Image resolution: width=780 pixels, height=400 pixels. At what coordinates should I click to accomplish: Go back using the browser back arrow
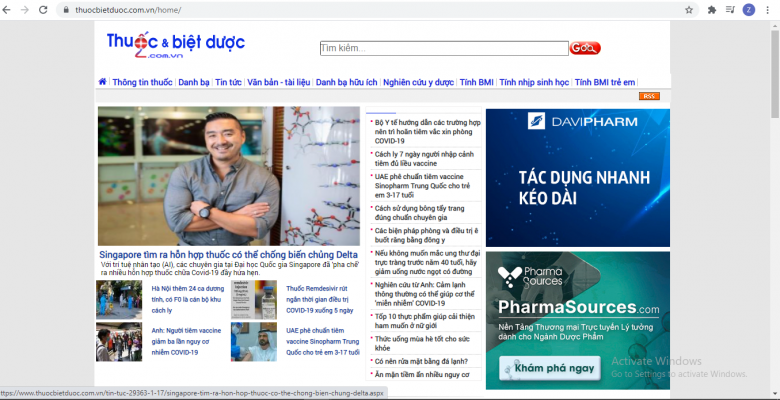tap(9, 10)
